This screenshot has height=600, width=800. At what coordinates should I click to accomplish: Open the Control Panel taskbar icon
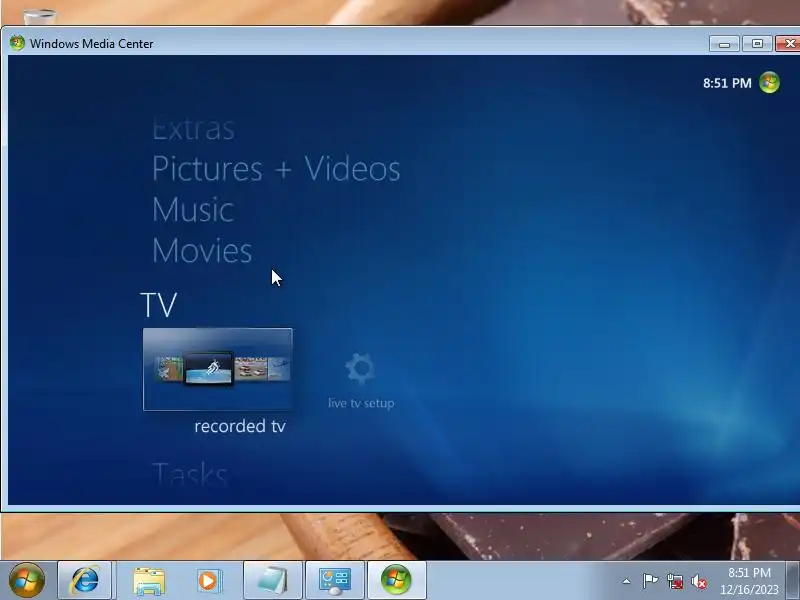pos(335,580)
